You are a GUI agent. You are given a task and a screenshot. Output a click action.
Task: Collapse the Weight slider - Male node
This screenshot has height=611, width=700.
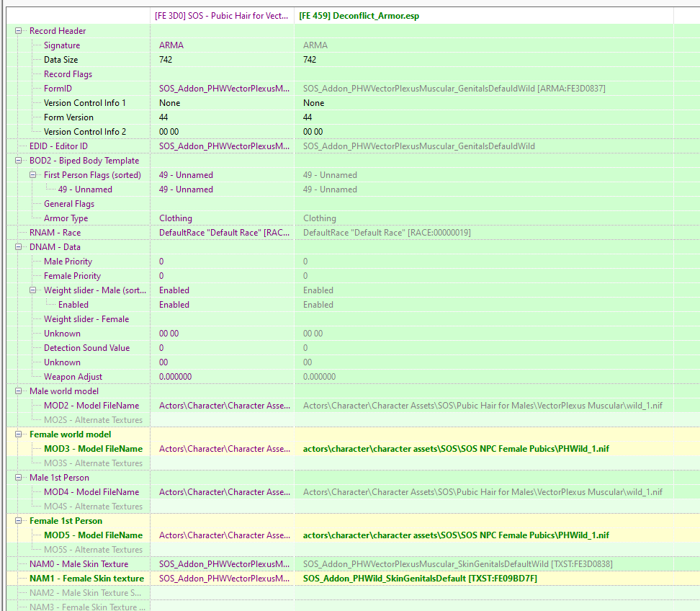pyautogui.click(x=32, y=290)
